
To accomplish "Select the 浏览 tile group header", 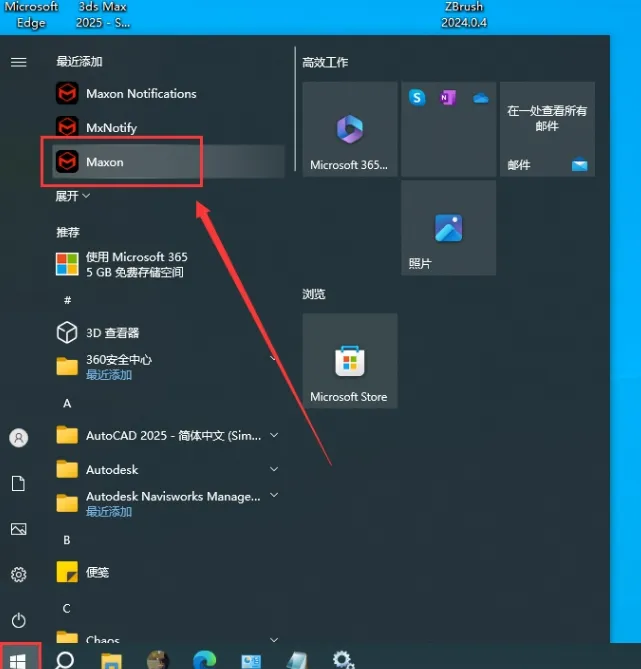I will 314,294.
